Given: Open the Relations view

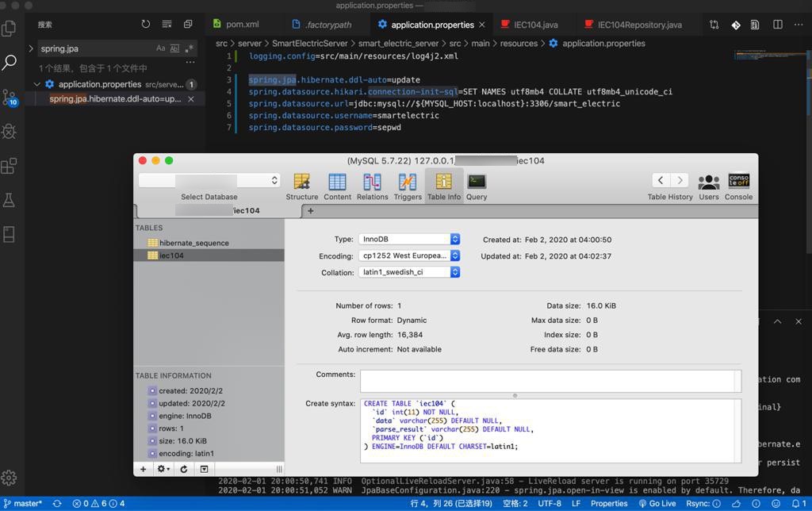Looking at the screenshot, I should pyautogui.click(x=372, y=186).
